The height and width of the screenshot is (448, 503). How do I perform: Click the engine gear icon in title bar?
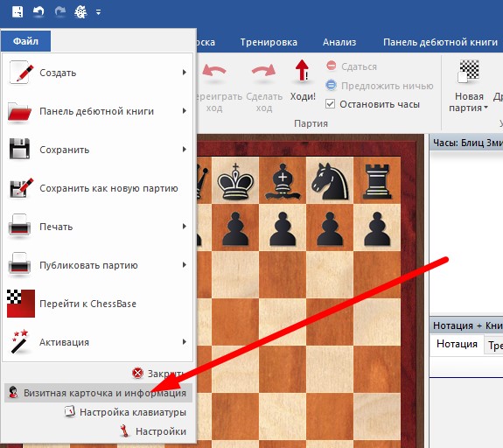click(80, 12)
